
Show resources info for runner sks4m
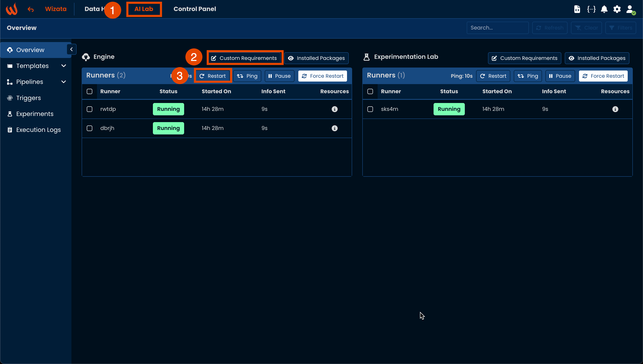(x=615, y=109)
